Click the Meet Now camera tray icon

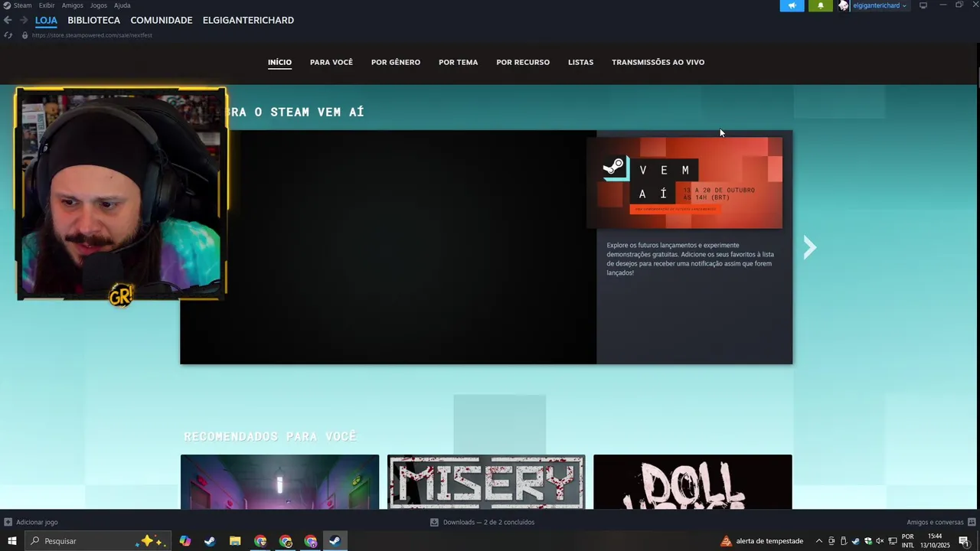pyautogui.click(x=831, y=541)
